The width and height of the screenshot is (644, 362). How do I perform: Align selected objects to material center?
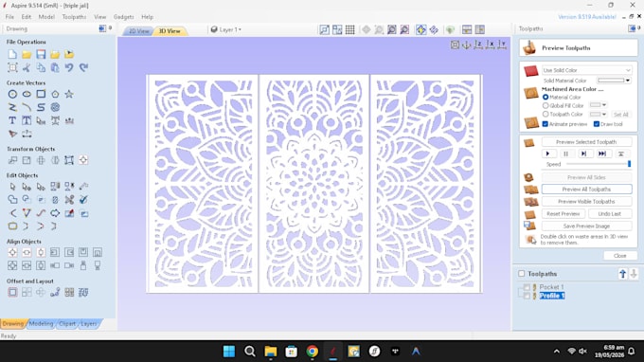12,252
